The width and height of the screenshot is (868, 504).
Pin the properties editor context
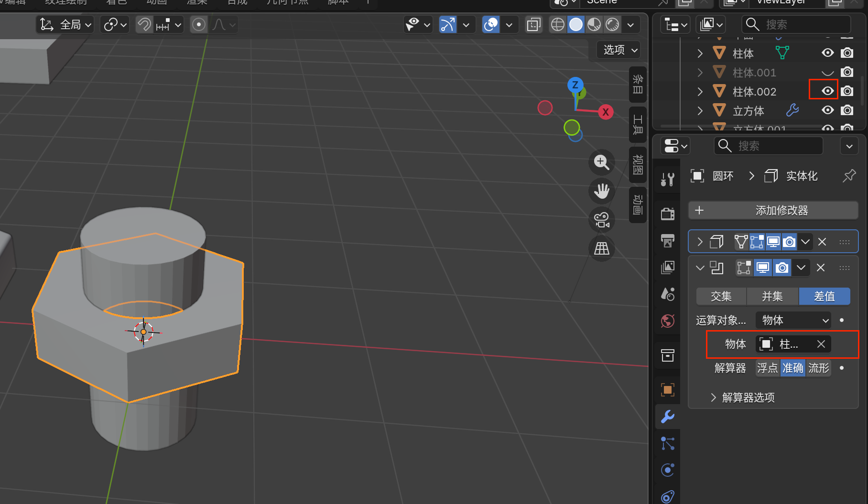(x=849, y=176)
